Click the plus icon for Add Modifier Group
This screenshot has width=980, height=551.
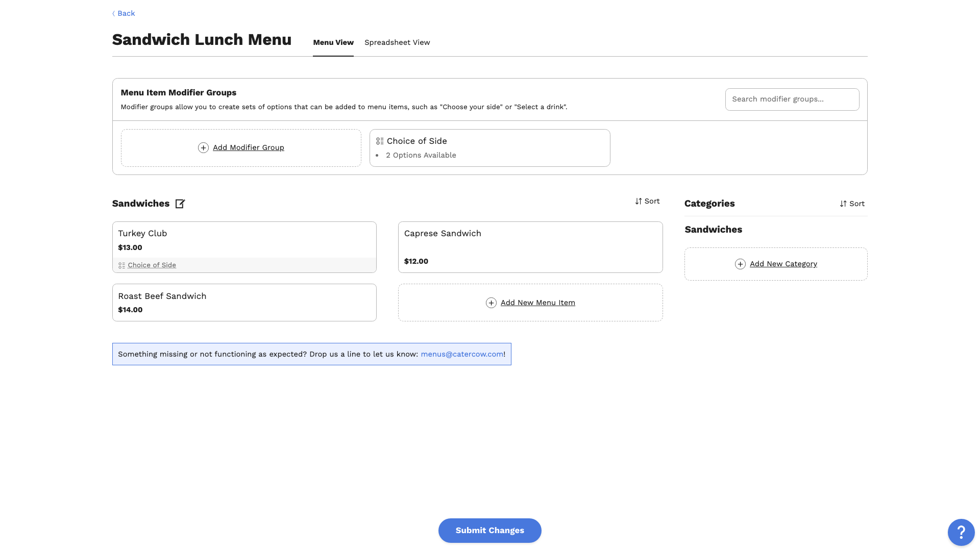click(203, 148)
